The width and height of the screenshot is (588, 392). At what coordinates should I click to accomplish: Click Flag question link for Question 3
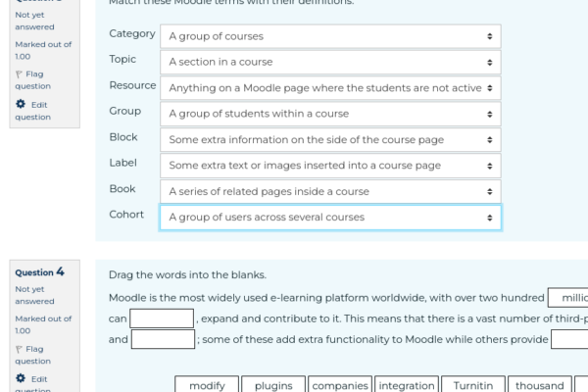pyautogui.click(x=32, y=80)
